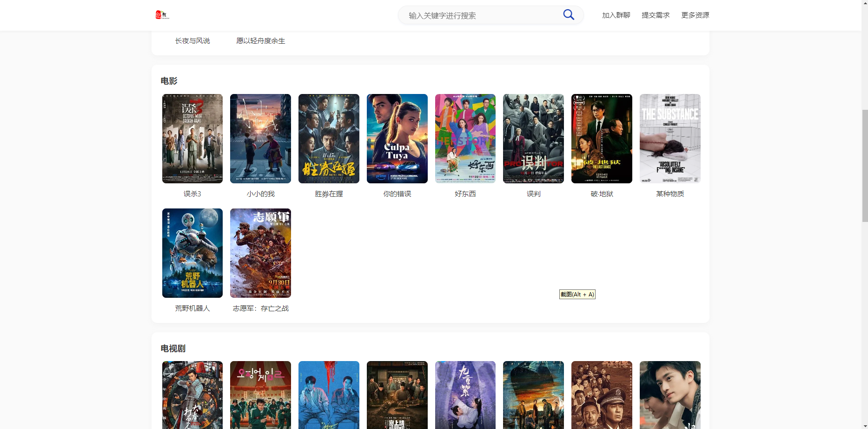
Task: Click the poster of 胜券在握
Action: click(328, 138)
